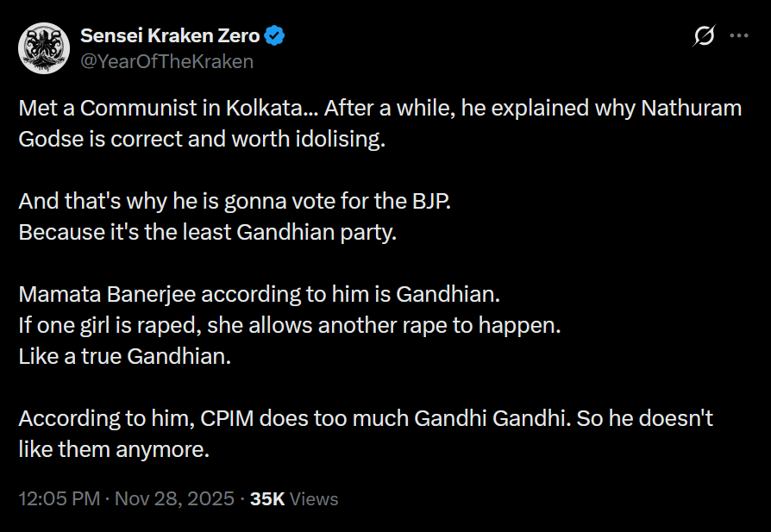Viewport: 771px width, 532px height.
Task: Click the blue verified checkmark badge
Action: coord(276,36)
